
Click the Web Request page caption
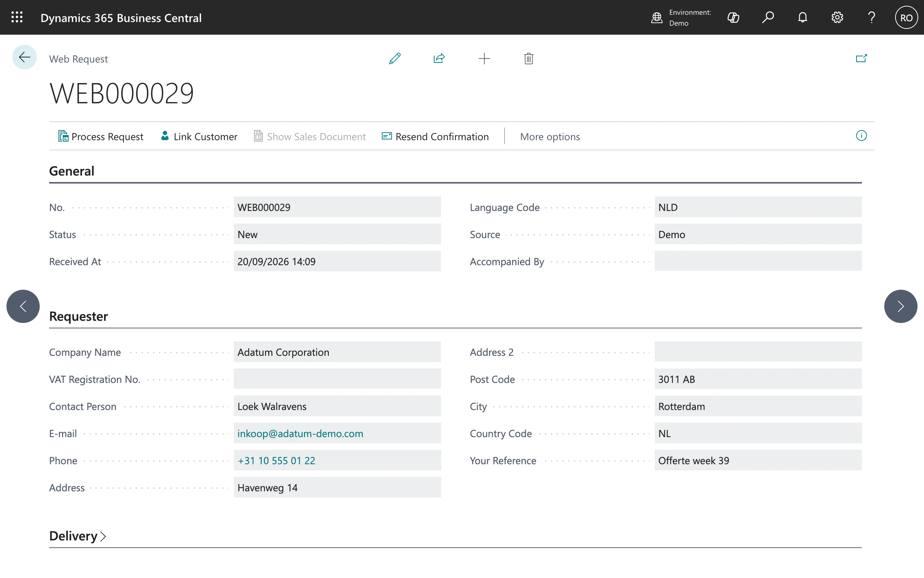[x=78, y=59]
